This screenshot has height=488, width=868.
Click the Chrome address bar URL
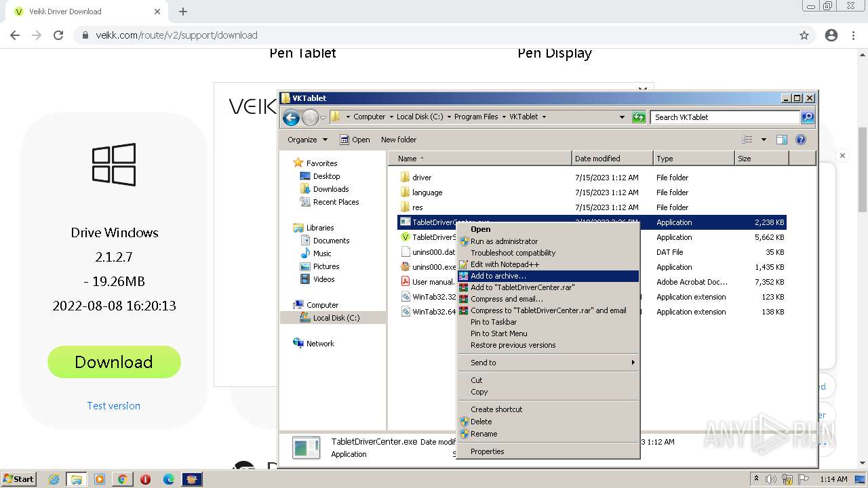(176, 35)
